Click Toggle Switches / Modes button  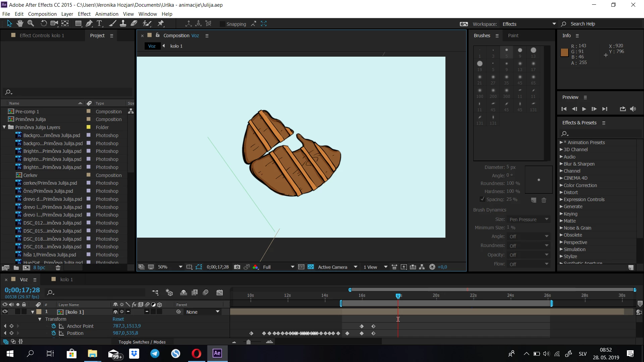point(142,342)
